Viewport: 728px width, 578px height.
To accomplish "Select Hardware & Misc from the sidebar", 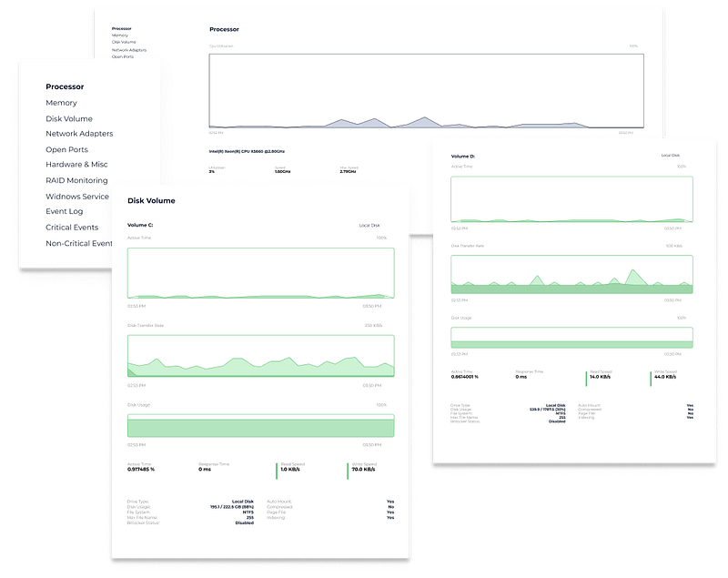I will point(78,165).
